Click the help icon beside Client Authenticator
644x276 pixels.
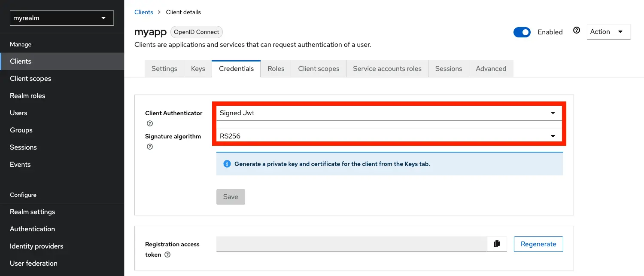(149, 123)
